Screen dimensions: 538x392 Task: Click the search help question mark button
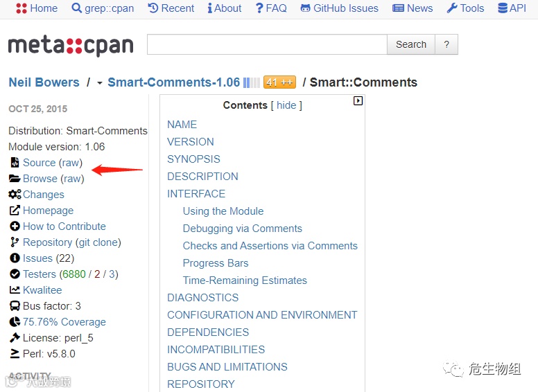(446, 44)
